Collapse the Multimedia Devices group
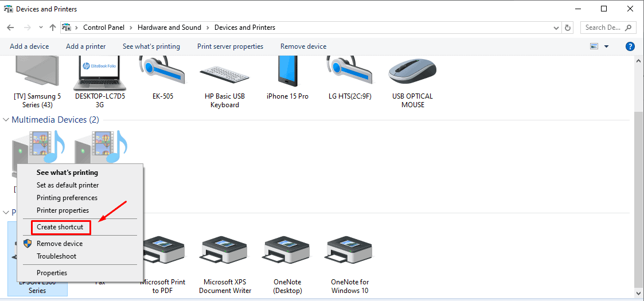The width and height of the screenshot is (644, 301). coord(6,120)
